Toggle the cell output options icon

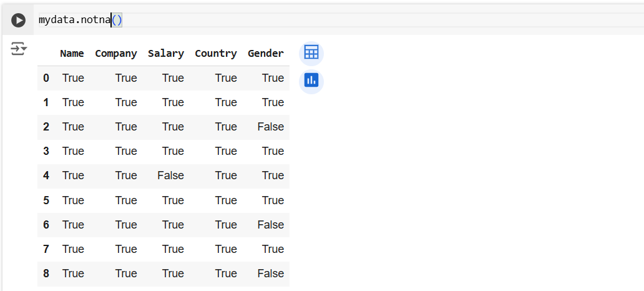(19, 49)
